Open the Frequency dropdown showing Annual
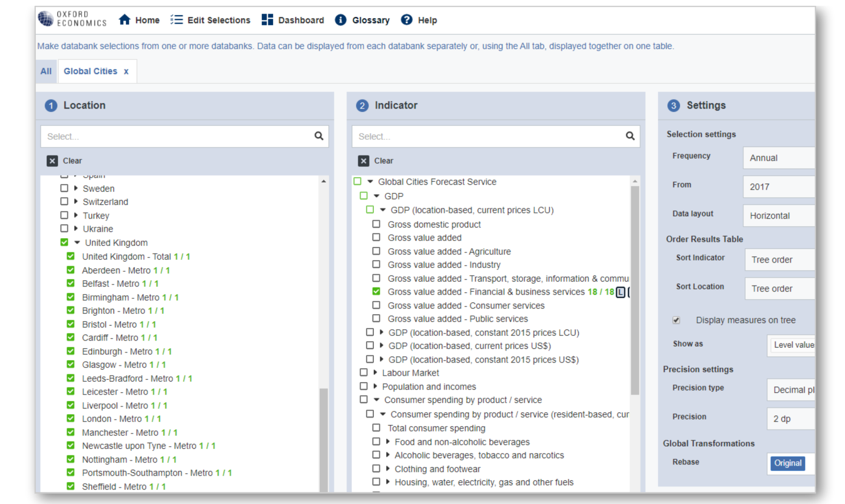This screenshot has height=504, width=845. point(779,158)
